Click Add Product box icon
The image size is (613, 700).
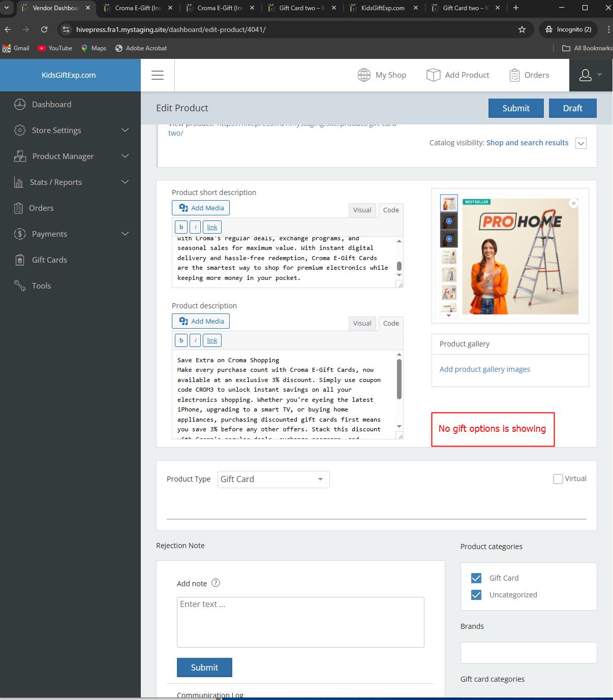coord(433,75)
